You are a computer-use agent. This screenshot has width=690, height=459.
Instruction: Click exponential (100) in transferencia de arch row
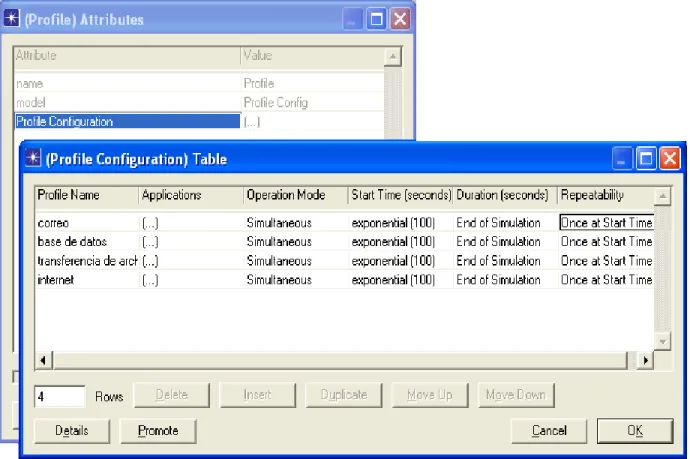pyautogui.click(x=400, y=261)
